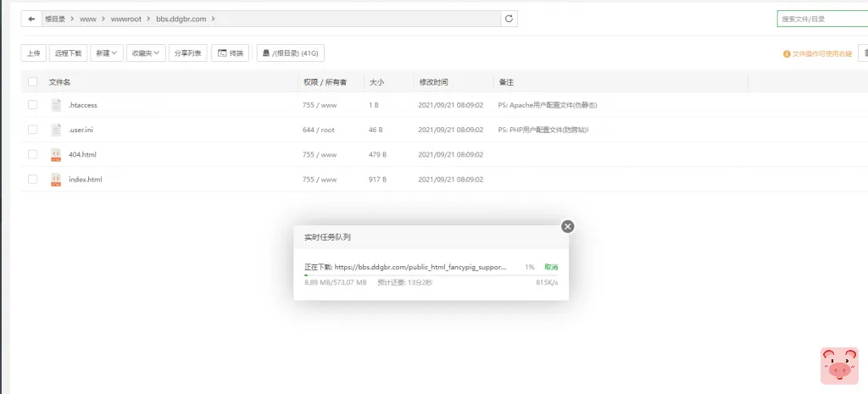Click the chevron after bbs.ddgbr.com in path

[x=213, y=19]
